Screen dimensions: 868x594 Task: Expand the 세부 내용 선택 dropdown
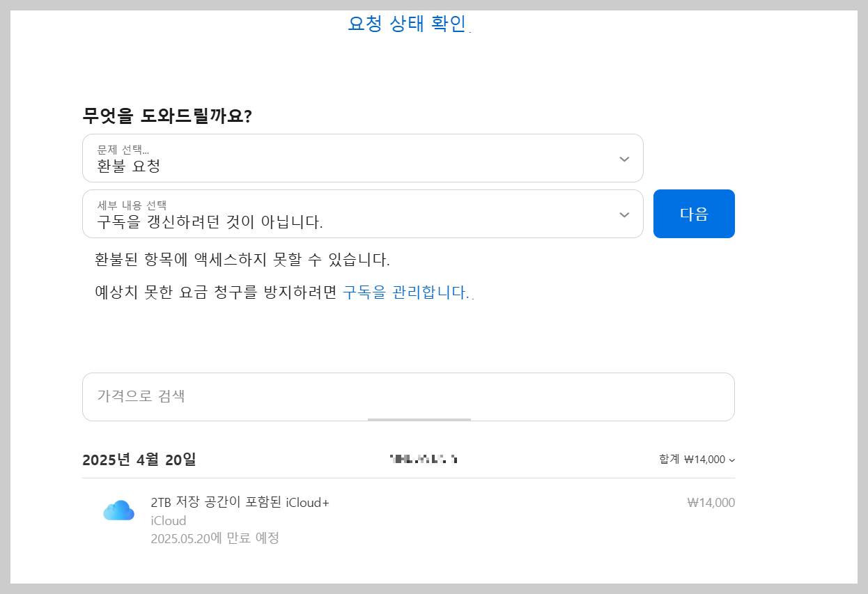362,214
